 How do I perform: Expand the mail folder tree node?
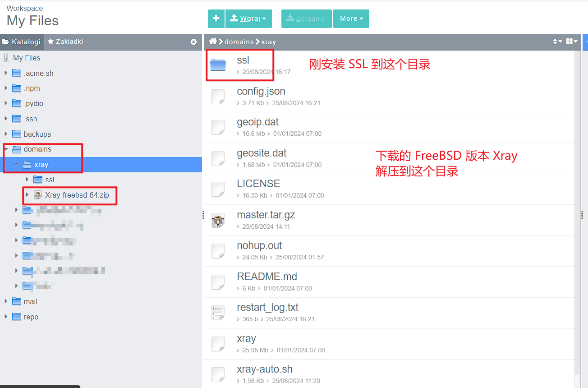coord(6,301)
